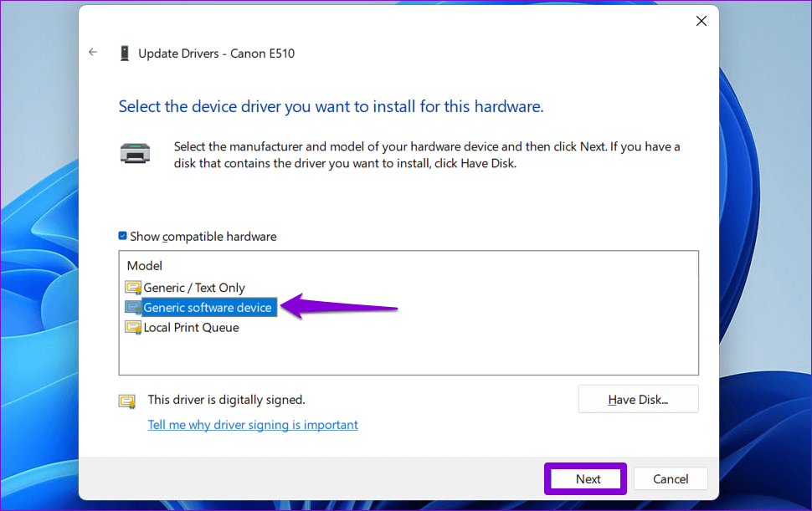Click the Update Drivers - Canon E510 title
The height and width of the screenshot is (511, 812).
[x=217, y=54]
